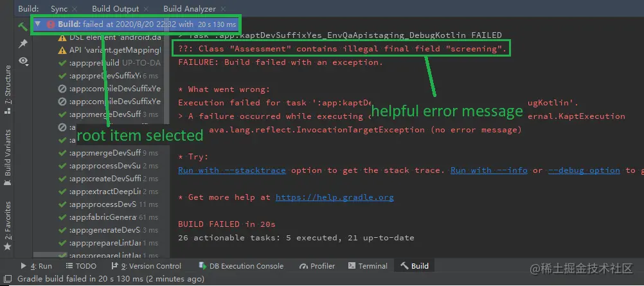Open the 4: Run tool window
644x286 pixels.
36,266
